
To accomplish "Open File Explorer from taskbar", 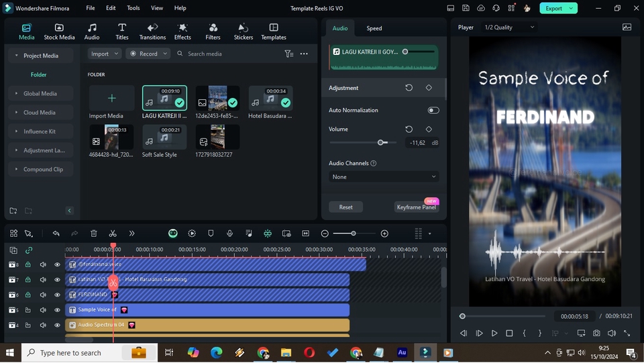I will 286,353.
